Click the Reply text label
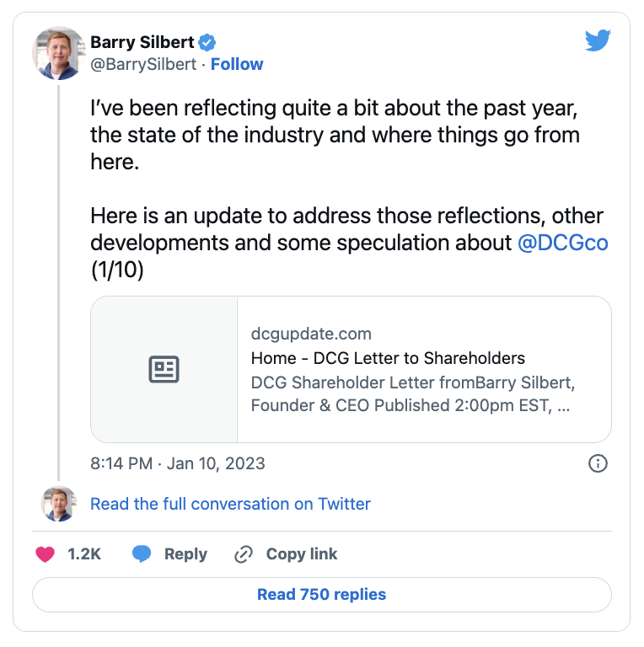Screen dimensions: 644x647 (x=185, y=553)
